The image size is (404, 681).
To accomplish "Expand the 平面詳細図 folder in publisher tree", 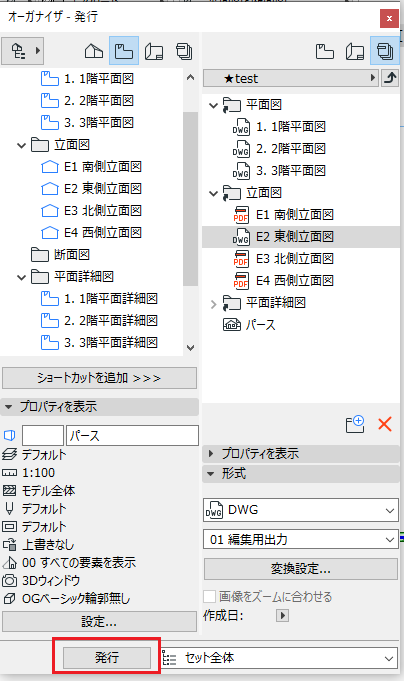I will [213, 304].
